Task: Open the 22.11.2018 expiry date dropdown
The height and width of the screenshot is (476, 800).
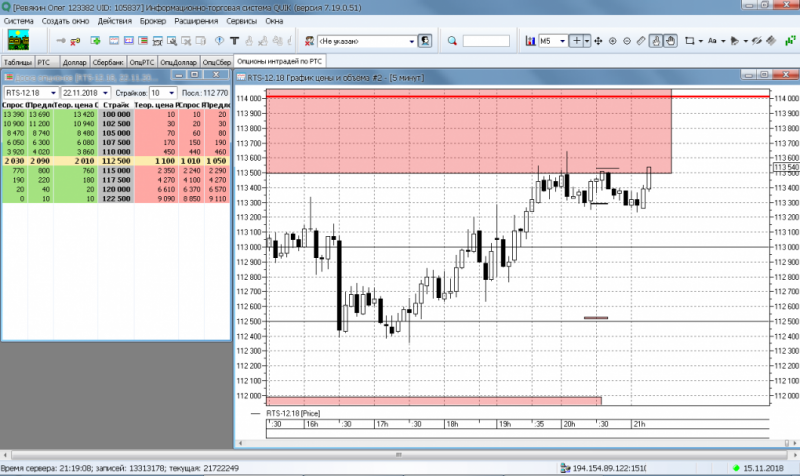Action: [105, 93]
